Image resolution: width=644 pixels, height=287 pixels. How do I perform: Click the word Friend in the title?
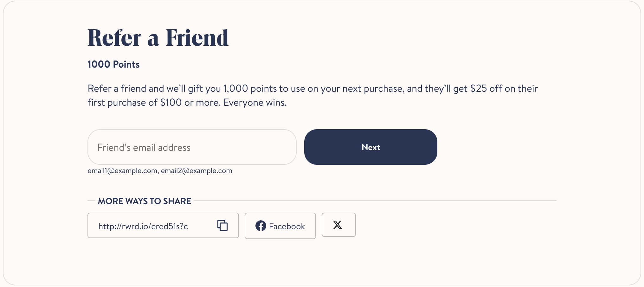[x=197, y=38]
